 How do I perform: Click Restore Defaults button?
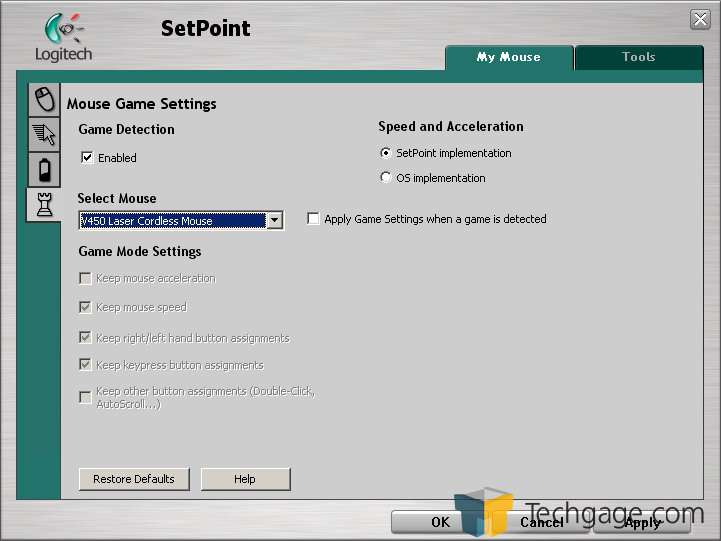pyautogui.click(x=134, y=479)
